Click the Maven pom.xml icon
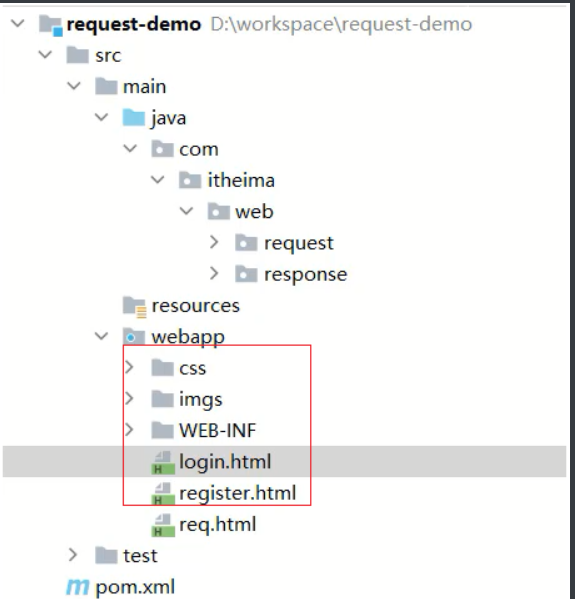 [78, 587]
